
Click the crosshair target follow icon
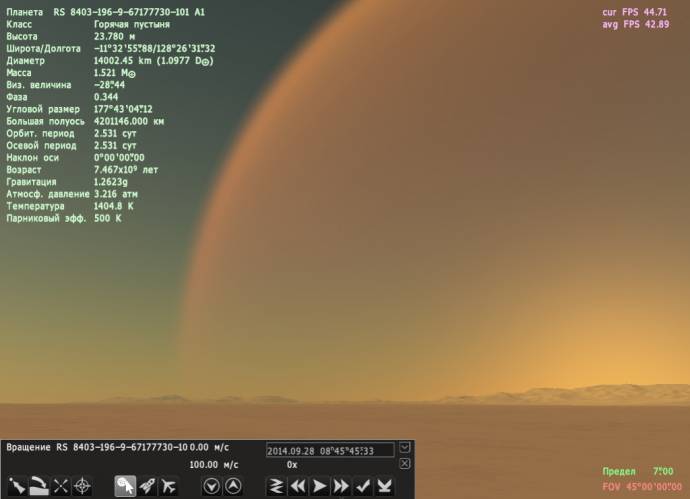point(82,486)
